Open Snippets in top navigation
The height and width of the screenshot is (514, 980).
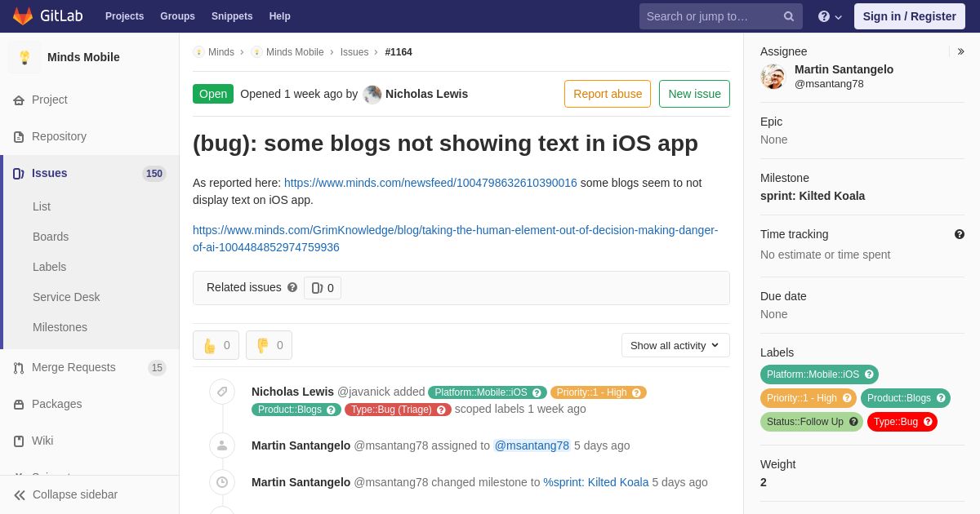point(232,16)
